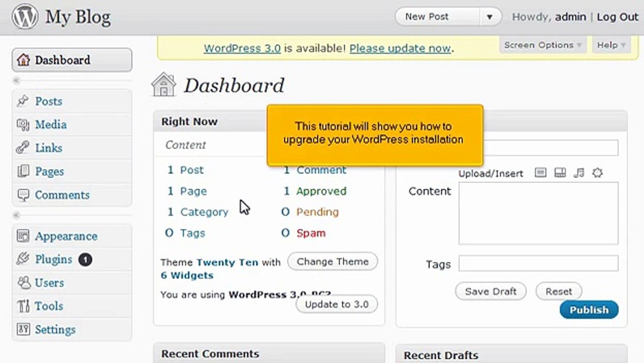Click the Tools icon in sidebar
Screen dimensions: 644x363
click(x=23, y=306)
